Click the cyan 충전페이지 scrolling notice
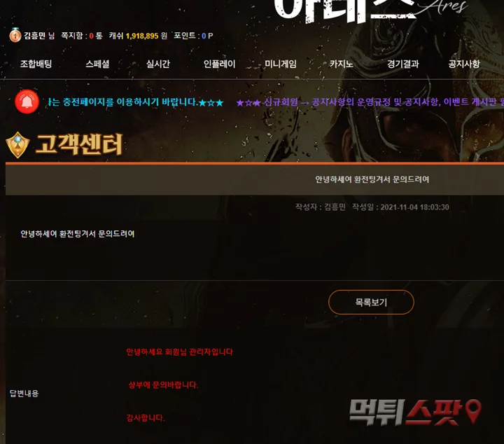 click(x=136, y=102)
